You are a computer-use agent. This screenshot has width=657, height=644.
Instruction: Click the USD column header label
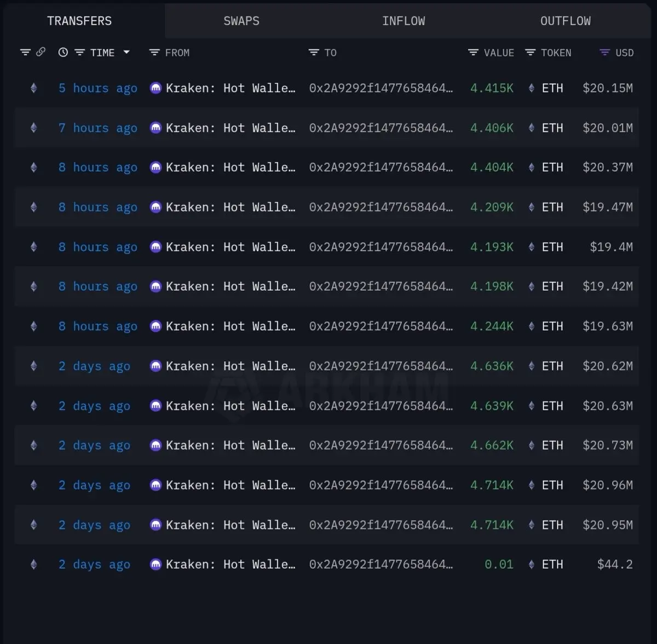(x=625, y=53)
